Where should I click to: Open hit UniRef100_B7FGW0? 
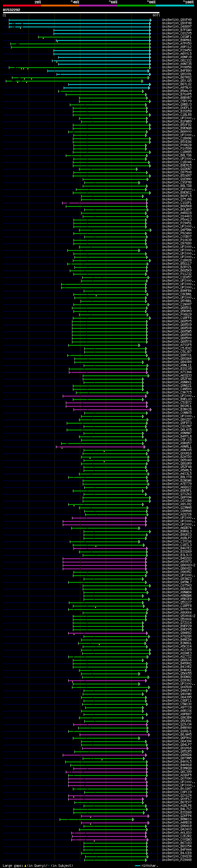pyautogui.click(x=177, y=30)
